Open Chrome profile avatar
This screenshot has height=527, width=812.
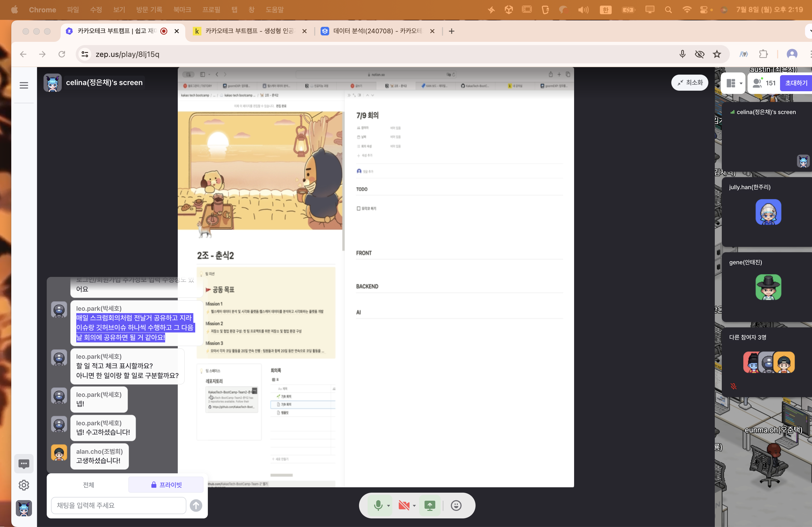(792, 54)
